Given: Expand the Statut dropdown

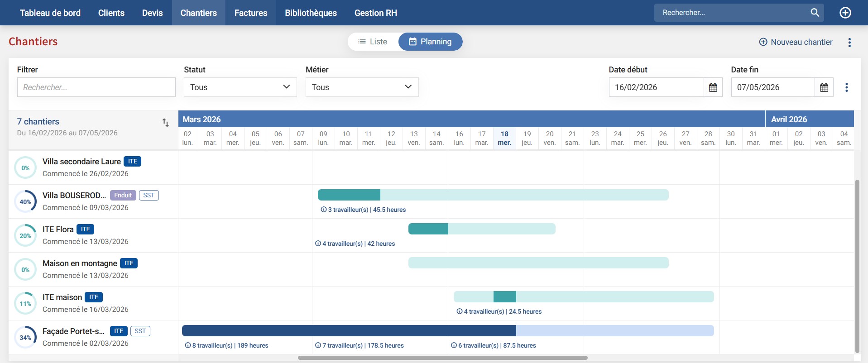Looking at the screenshot, I should coord(240,87).
